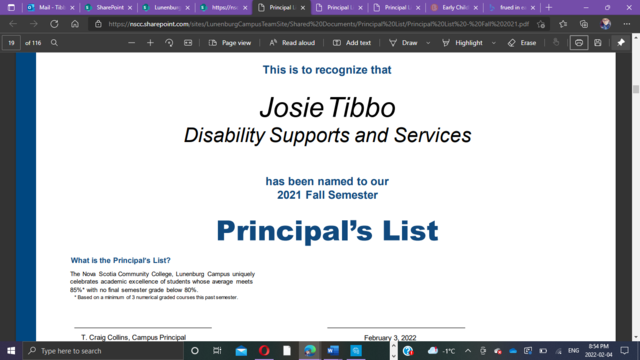Viewport: 640px width, 360px height.
Task: Open the blank document taskbar app
Action: [287, 351]
